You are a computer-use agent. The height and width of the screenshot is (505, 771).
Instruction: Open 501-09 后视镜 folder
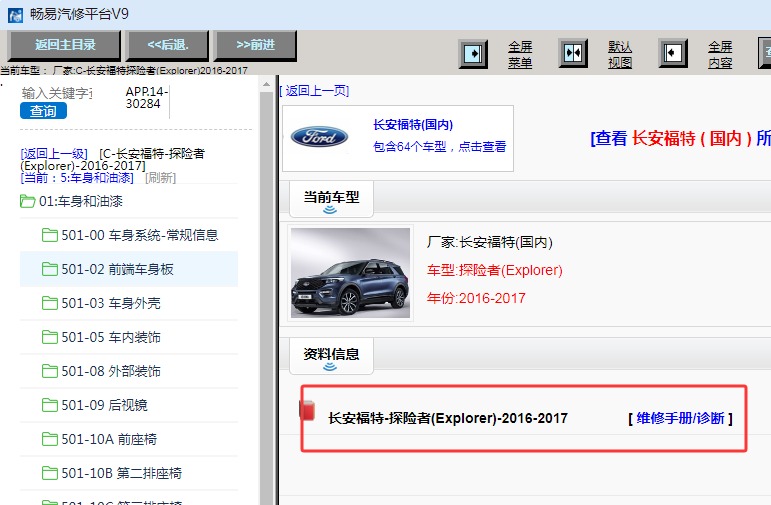click(x=129, y=405)
